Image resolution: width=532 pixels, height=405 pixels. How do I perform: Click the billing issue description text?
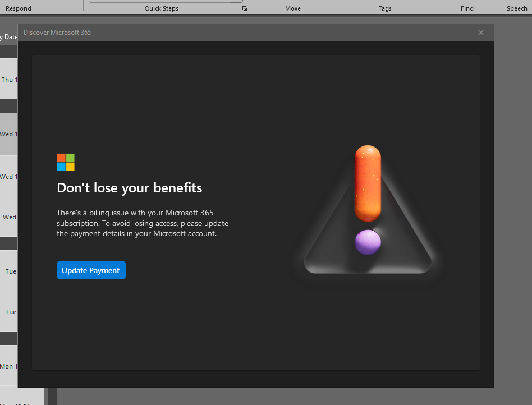(143, 223)
